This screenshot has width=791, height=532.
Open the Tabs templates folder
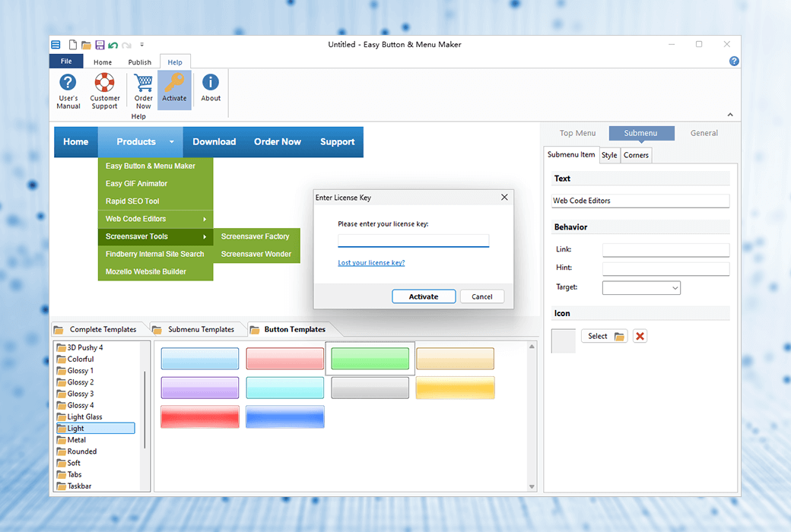70,475
